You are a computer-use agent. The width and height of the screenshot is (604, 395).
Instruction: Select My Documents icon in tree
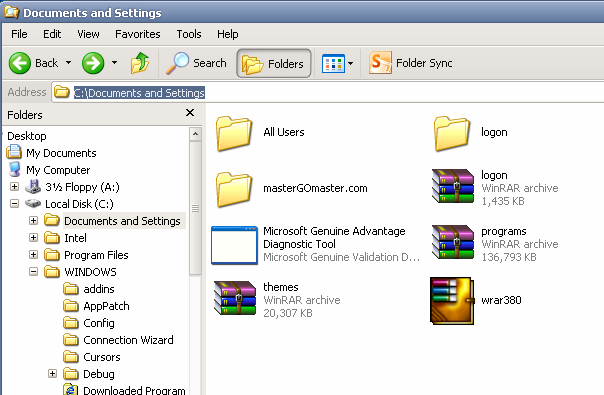pyautogui.click(x=14, y=152)
